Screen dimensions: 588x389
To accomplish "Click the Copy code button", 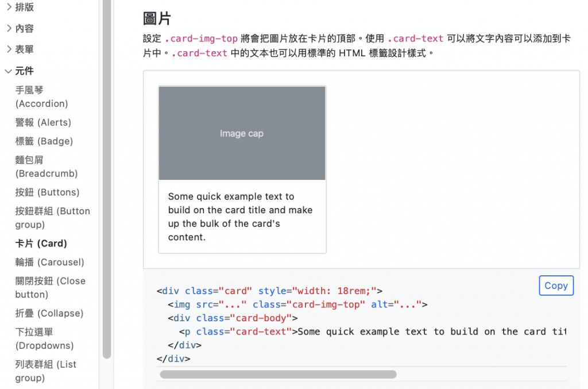I will (x=556, y=286).
